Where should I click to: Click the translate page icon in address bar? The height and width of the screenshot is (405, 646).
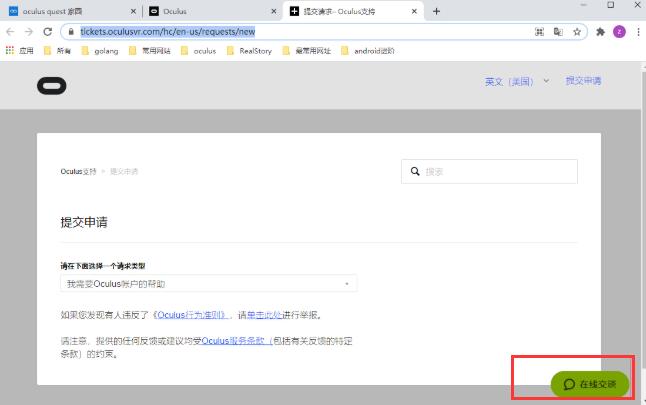559,31
